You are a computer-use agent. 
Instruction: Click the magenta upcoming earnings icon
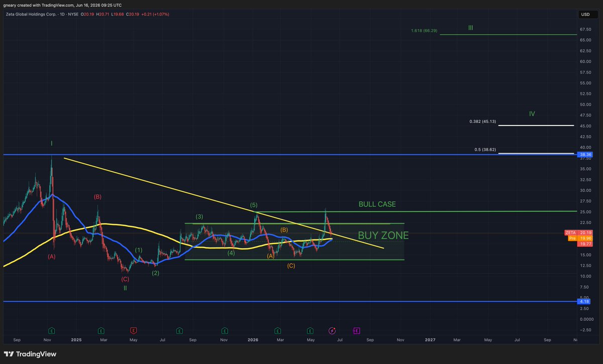pos(356,330)
